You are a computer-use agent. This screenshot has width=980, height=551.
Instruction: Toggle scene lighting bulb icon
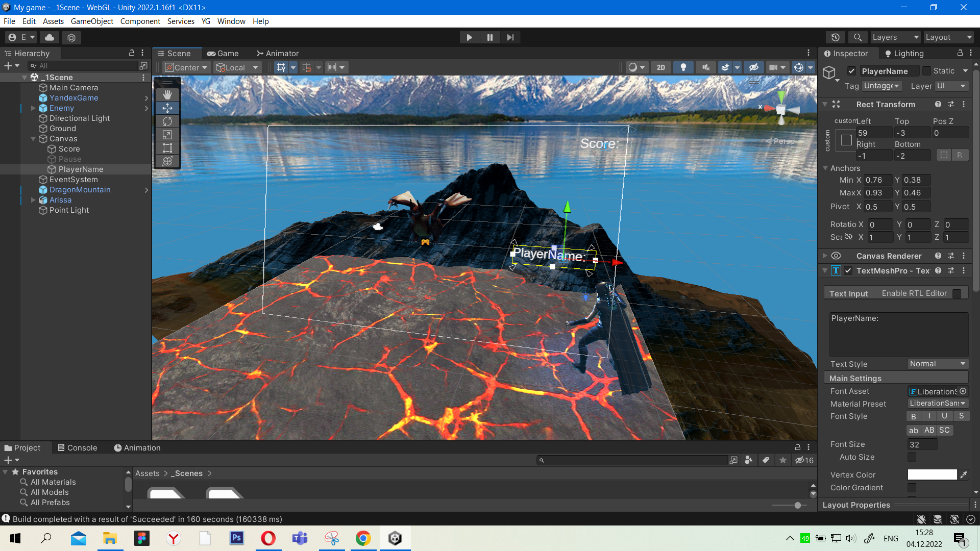[683, 67]
